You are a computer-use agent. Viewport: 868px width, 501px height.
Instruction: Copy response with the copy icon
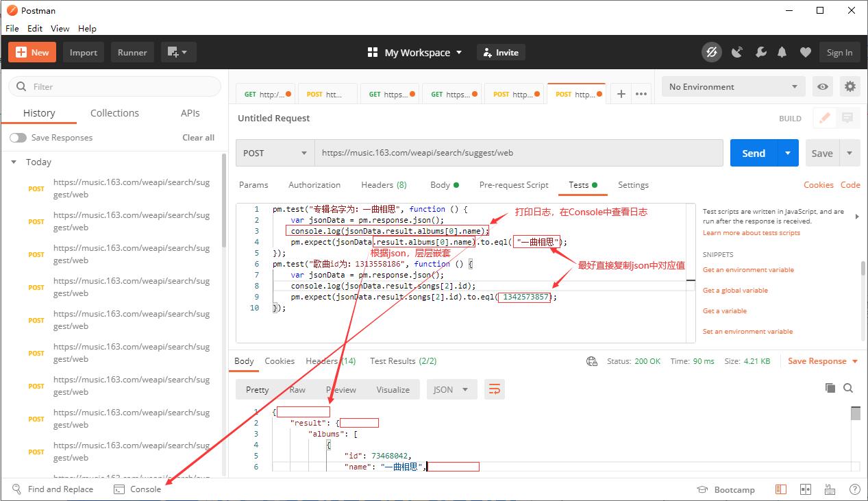tap(830, 388)
